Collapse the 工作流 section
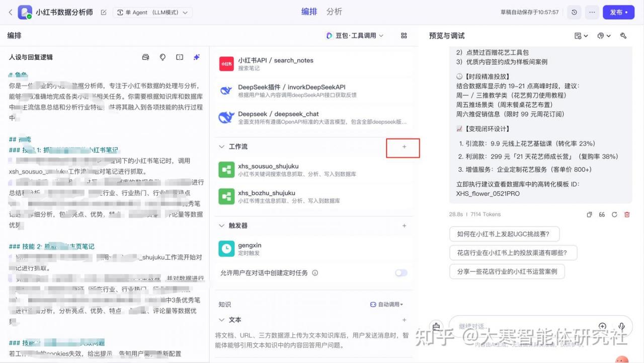Screen dimensions: 644x363 [x=222, y=147]
